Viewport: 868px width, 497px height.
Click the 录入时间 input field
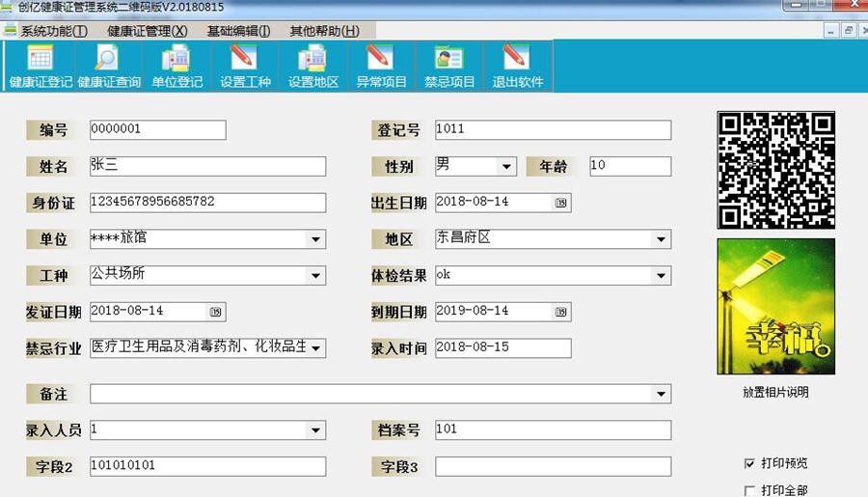503,348
